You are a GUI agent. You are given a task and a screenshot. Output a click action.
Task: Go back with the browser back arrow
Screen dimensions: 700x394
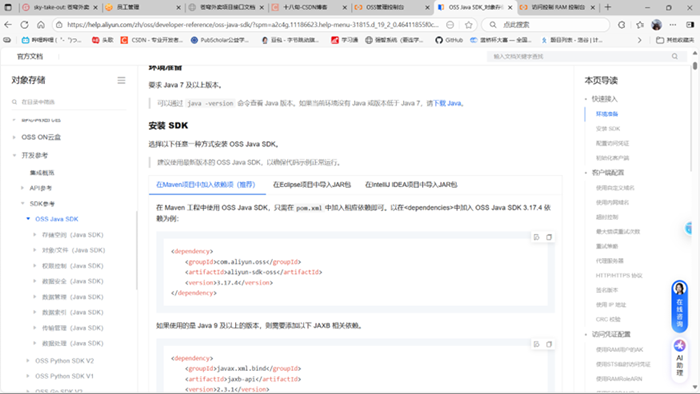pos(8,25)
